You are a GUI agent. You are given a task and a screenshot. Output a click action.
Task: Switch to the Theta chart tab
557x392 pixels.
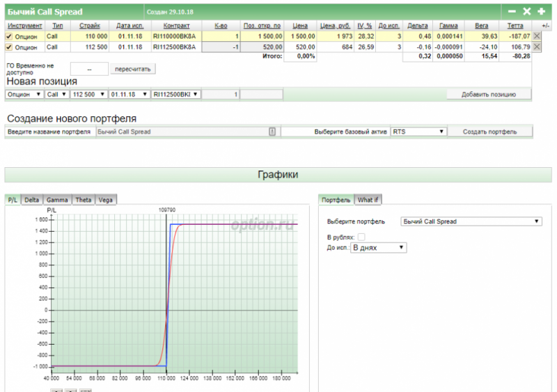pyautogui.click(x=83, y=200)
